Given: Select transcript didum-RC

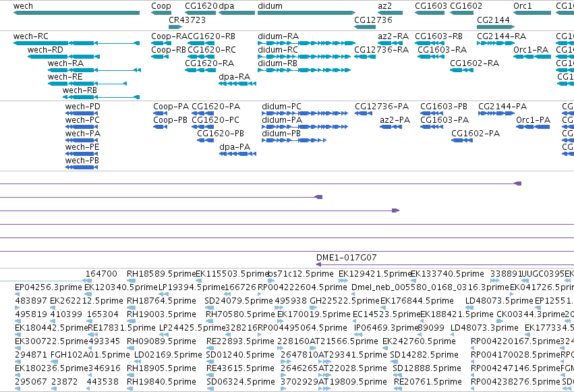Looking at the screenshot, I should pos(304,57).
